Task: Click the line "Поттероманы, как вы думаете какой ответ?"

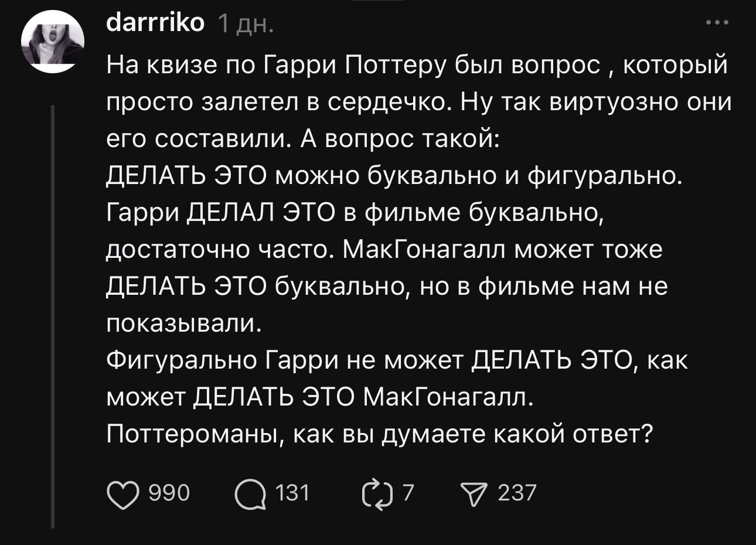Action: 379,434
